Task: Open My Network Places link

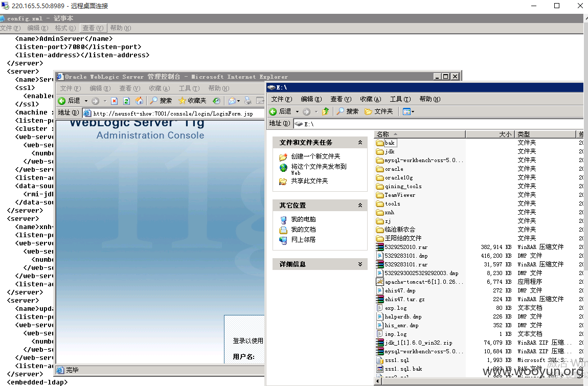Action: click(303, 239)
